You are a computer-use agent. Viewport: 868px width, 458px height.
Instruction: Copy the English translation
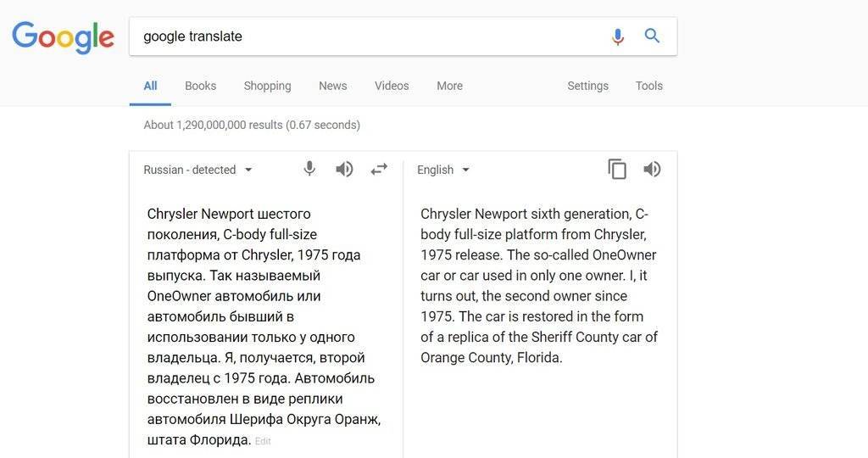click(617, 170)
